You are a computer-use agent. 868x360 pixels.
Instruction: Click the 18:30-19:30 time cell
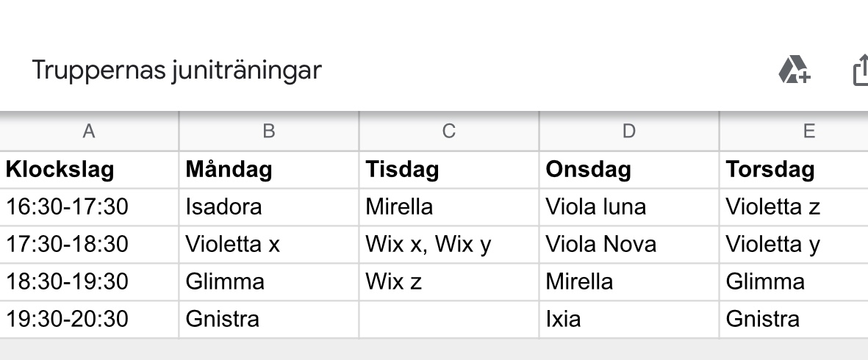89,282
